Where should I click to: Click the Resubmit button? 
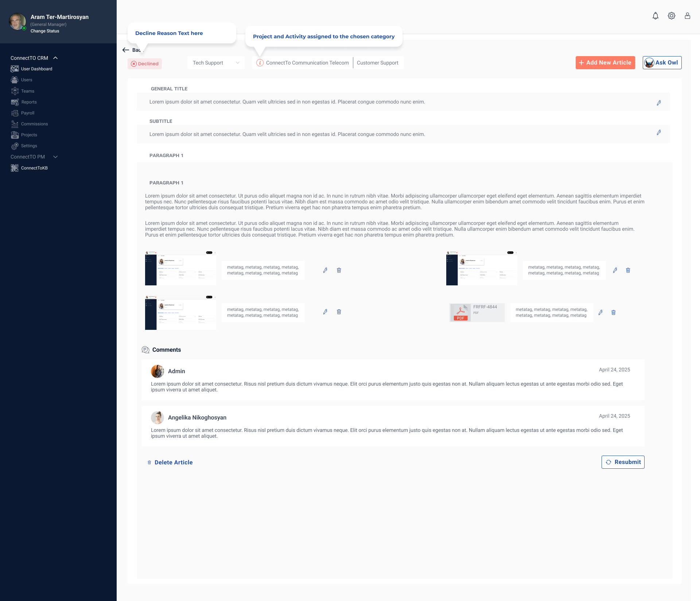click(x=623, y=462)
